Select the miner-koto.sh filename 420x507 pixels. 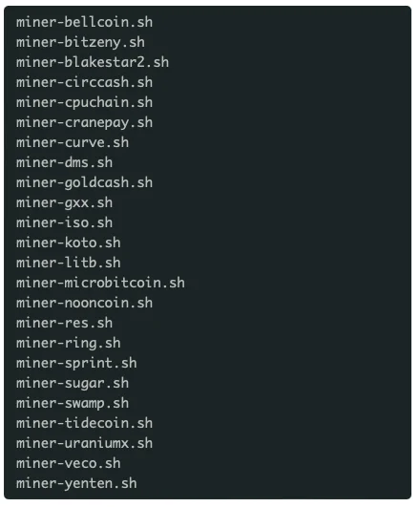click(69, 243)
